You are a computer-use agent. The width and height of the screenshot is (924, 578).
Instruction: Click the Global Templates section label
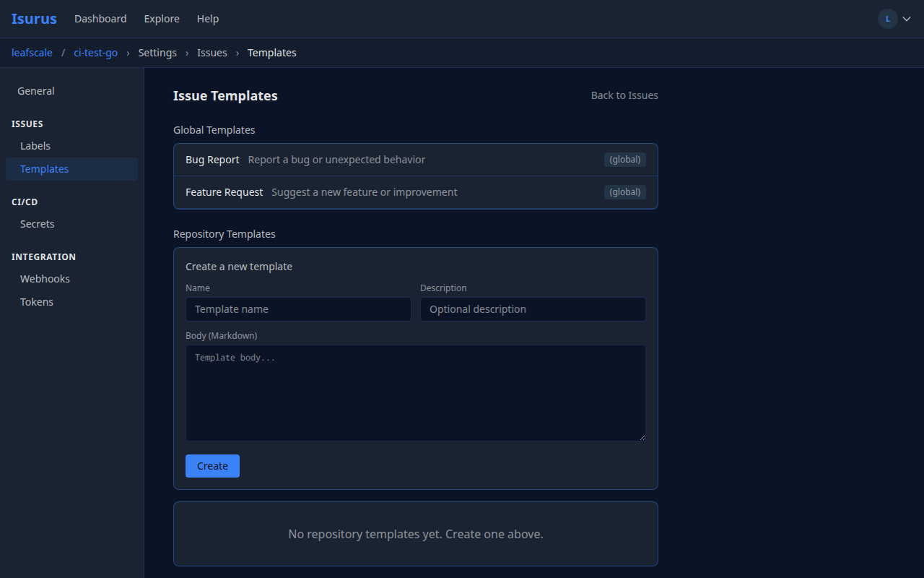pyautogui.click(x=214, y=130)
